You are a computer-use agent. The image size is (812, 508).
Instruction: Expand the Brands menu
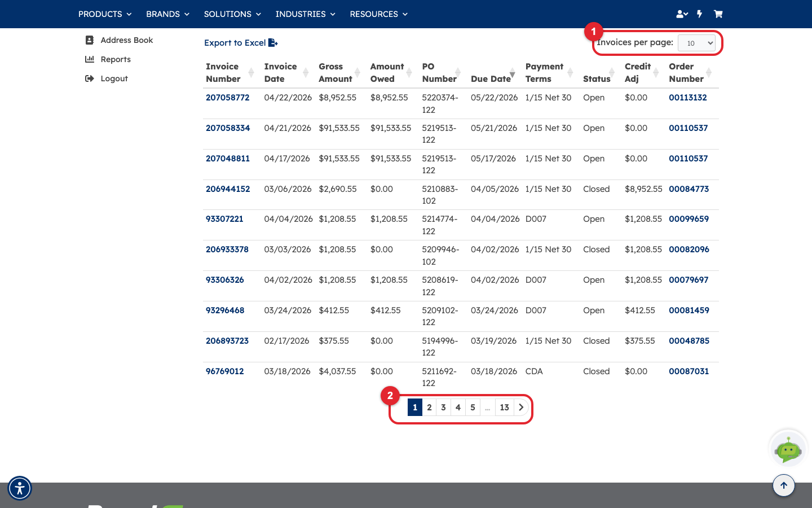(167, 14)
